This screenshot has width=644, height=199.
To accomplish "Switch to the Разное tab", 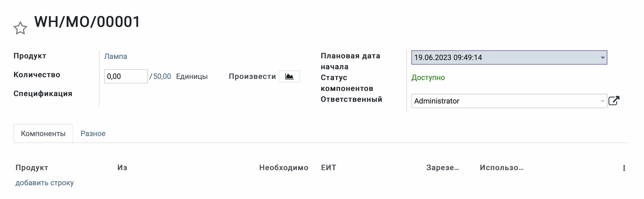I will click(x=93, y=134).
